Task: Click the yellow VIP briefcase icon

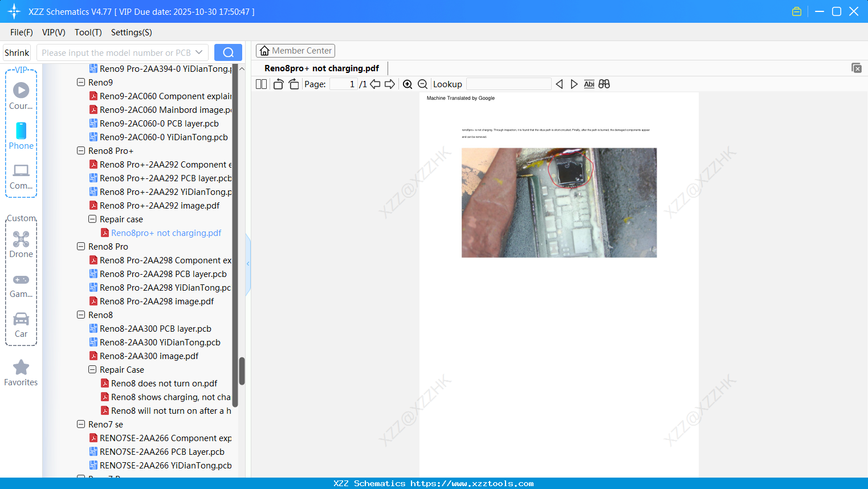Action: coord(797,11)
